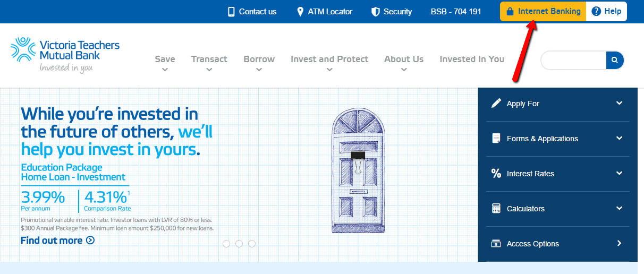Click the Victoria Teachers Mutual Bank logo
The width and height of the screenshot is (644, 274).
click(65, 55)
